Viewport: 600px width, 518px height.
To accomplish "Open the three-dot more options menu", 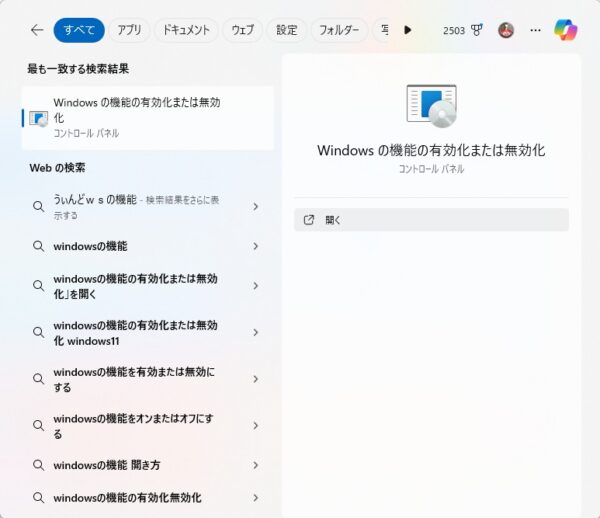I will [535, 30].
